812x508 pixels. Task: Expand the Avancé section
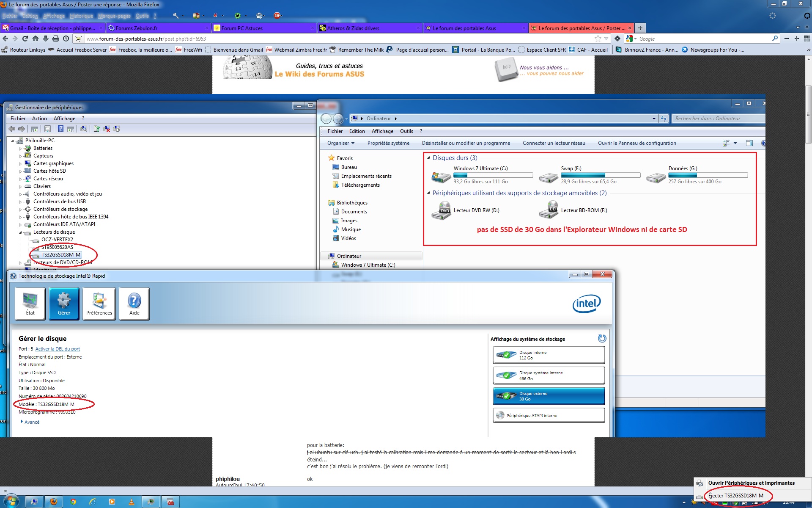(31, 422)
